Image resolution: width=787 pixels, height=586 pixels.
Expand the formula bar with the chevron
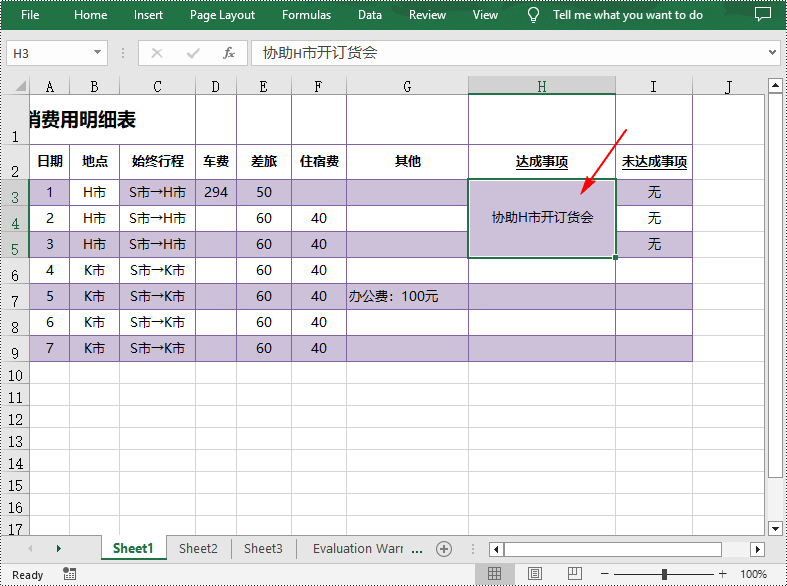[x=772, y=53]
